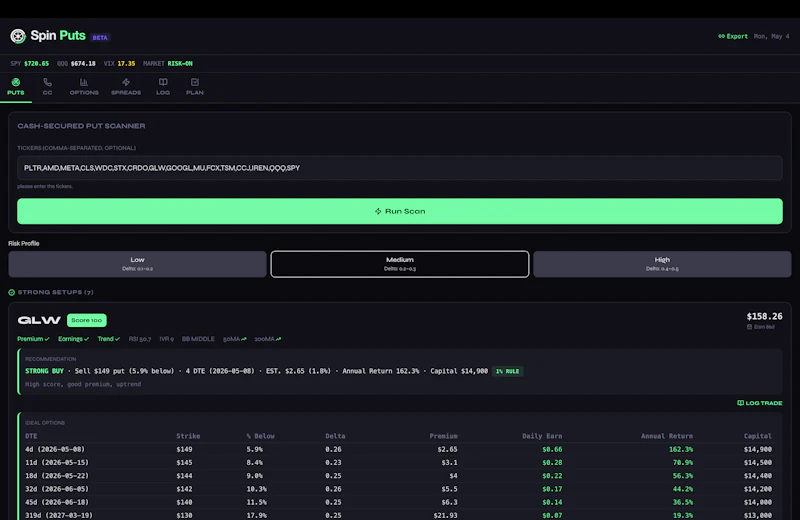The height and width of the screenshot is (520, 800).
Task: Open the OPTIONS tab
Action: 84,87
